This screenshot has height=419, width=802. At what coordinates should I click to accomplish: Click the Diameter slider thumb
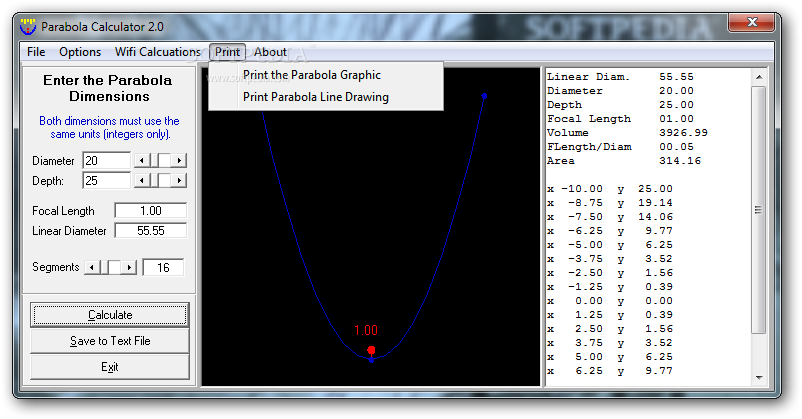coord(164,161)
